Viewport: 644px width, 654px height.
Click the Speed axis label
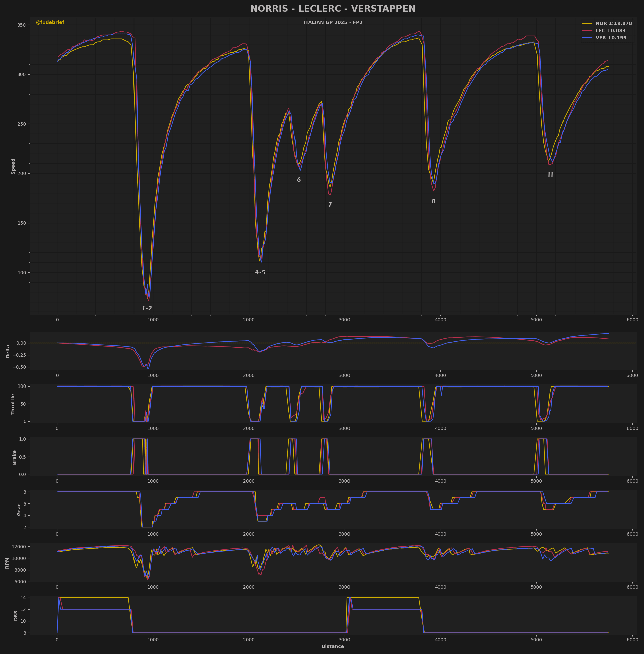tap(13, 166)
